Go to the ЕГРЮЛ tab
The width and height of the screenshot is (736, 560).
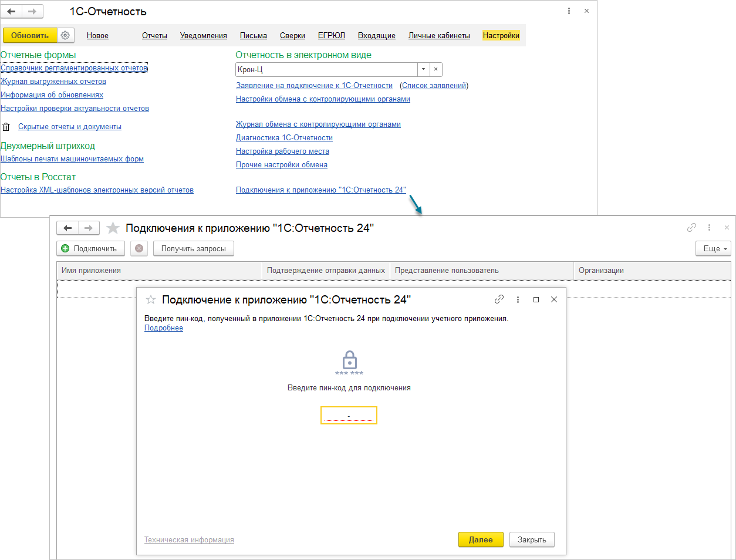(x=332, y=36)
